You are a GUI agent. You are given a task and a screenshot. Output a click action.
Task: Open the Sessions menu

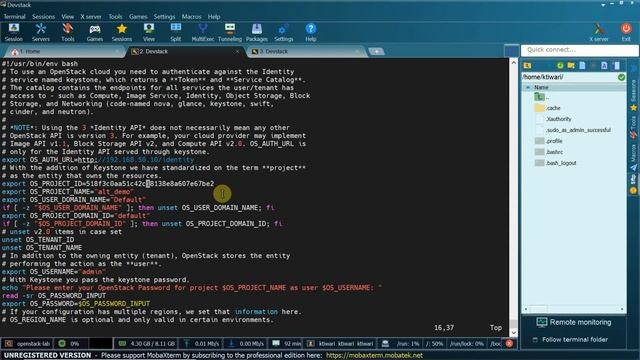click(43, 17)
